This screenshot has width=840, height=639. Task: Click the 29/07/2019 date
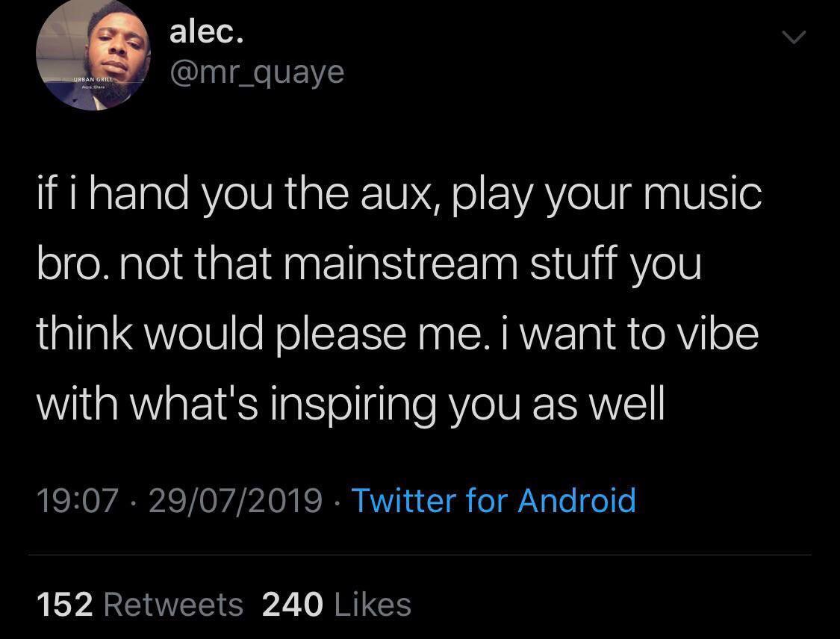coord(235,501)
